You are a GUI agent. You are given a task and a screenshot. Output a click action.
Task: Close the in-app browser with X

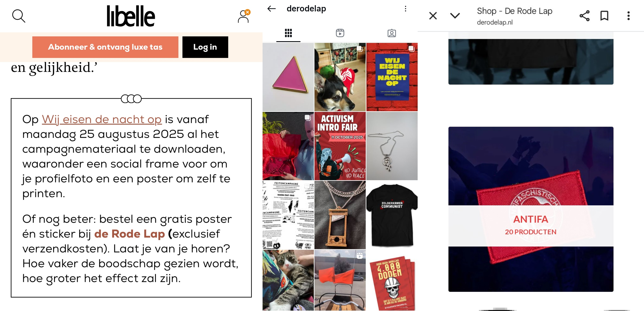coord(433,16)
